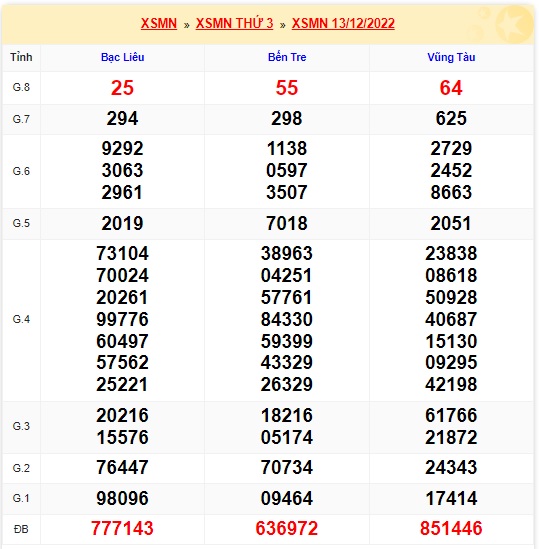This screenshot has width=539, height=549.
Task: Click G.4 value 99776
Action: (x=123, y=319)
